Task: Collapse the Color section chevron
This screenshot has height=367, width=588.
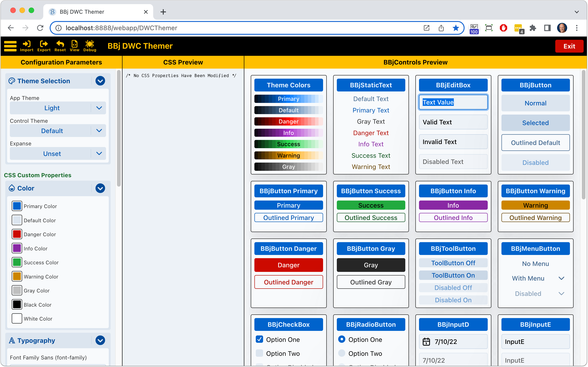Action: pos(100,188)
